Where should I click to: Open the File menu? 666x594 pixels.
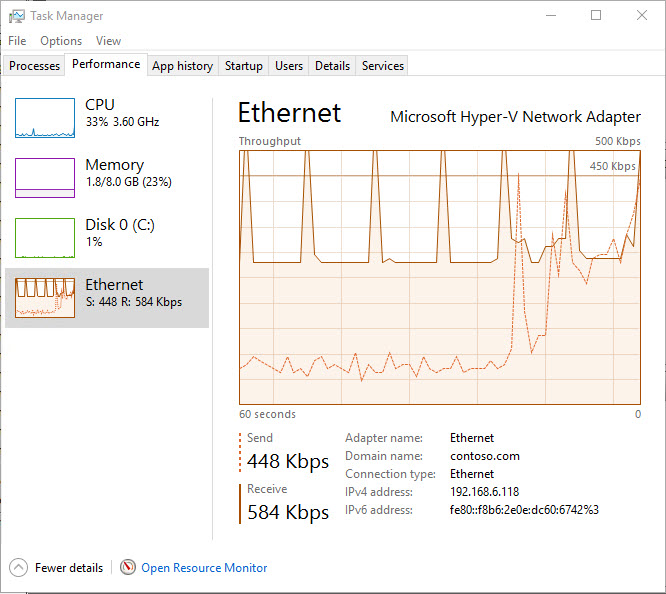click(17, 41)
